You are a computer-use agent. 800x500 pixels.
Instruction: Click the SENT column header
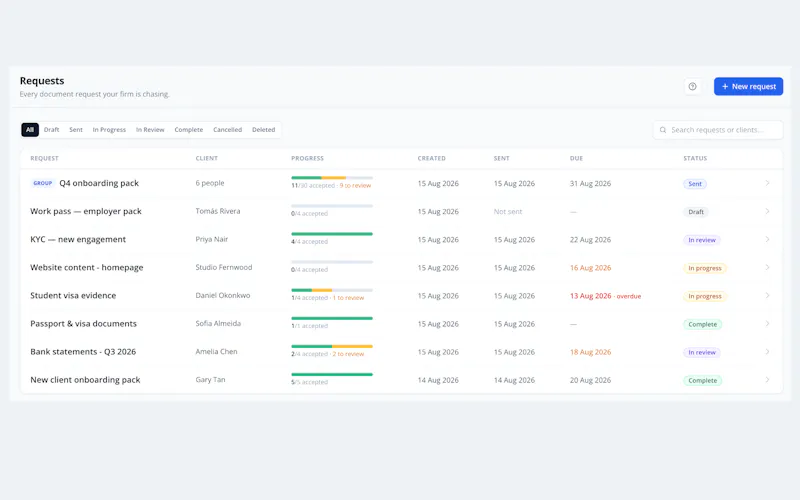502,158
